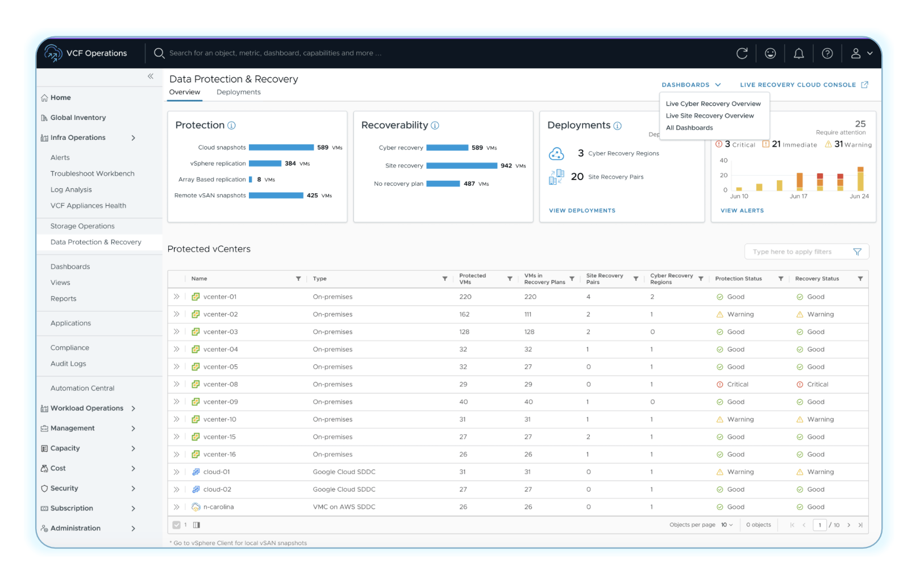Click the Cyber Recovery Regions cloud icon
Screen dimensions: 924x581
click(556, 153)
